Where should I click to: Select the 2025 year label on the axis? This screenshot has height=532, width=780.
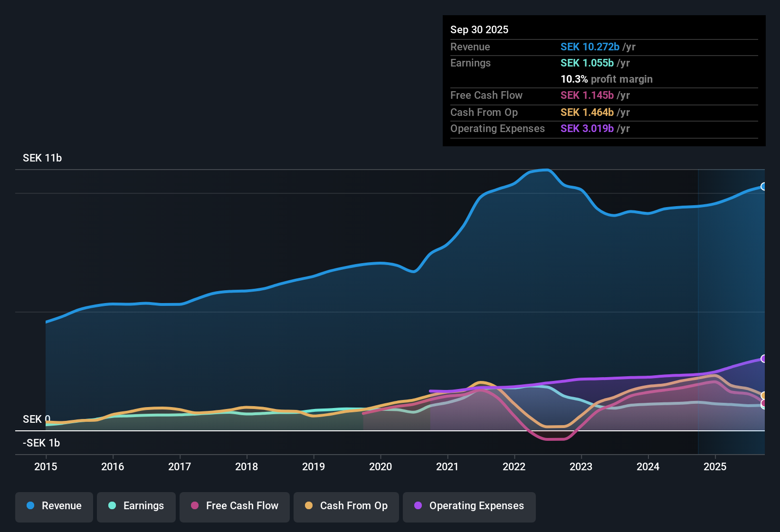pos(715,467)
